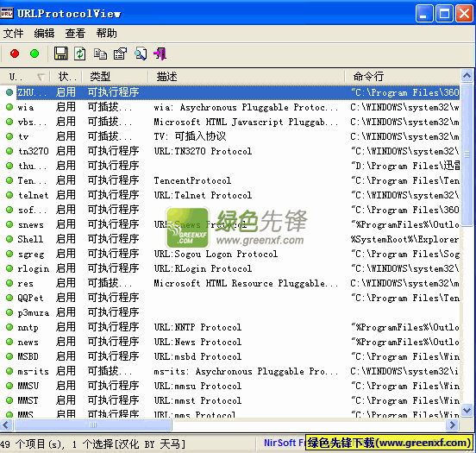This screenshot has height=453, width=476.
Task: Open the 帮助 menu
Action: click(x=107, y=34)
